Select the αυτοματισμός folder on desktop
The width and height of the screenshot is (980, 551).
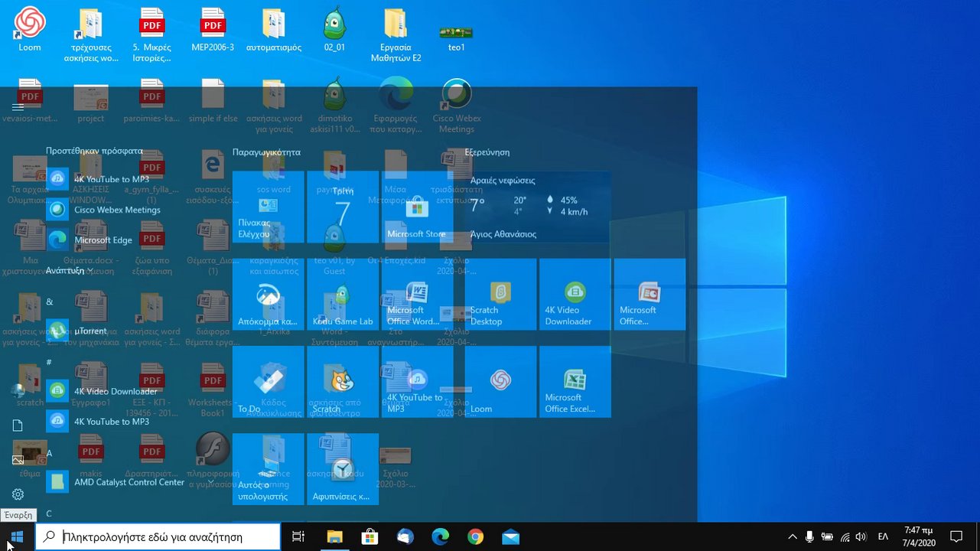[274, 31]
